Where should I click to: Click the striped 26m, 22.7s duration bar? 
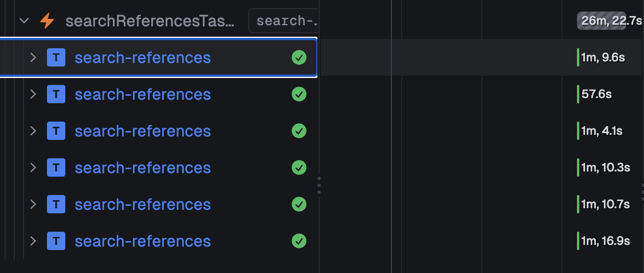[x=601, y=21]
